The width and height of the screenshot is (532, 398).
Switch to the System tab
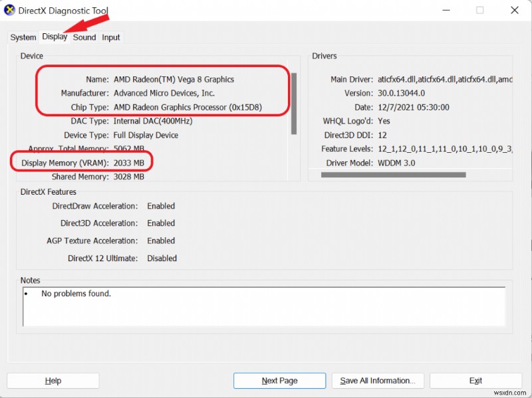(x=23, y=37)
